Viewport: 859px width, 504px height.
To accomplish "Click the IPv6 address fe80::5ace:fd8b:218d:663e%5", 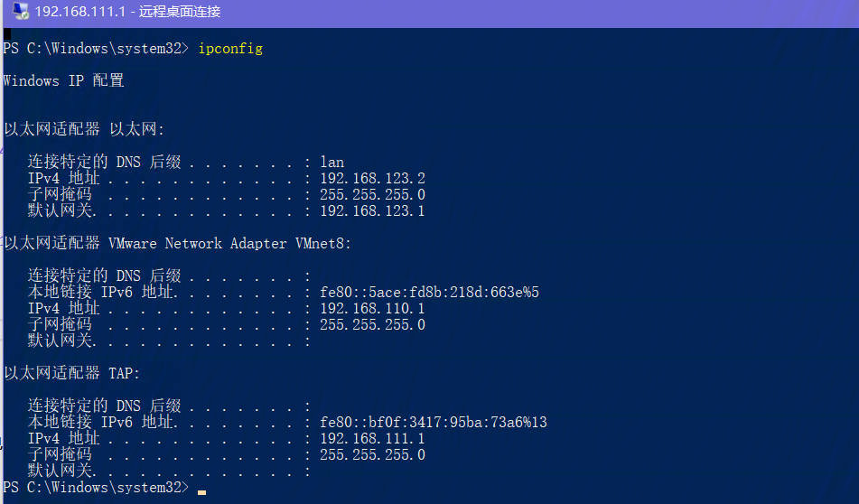I will point(430,293).
